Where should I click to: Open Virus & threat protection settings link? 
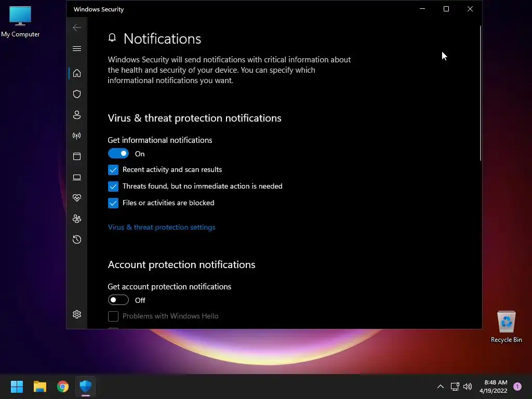click(162, 227)
